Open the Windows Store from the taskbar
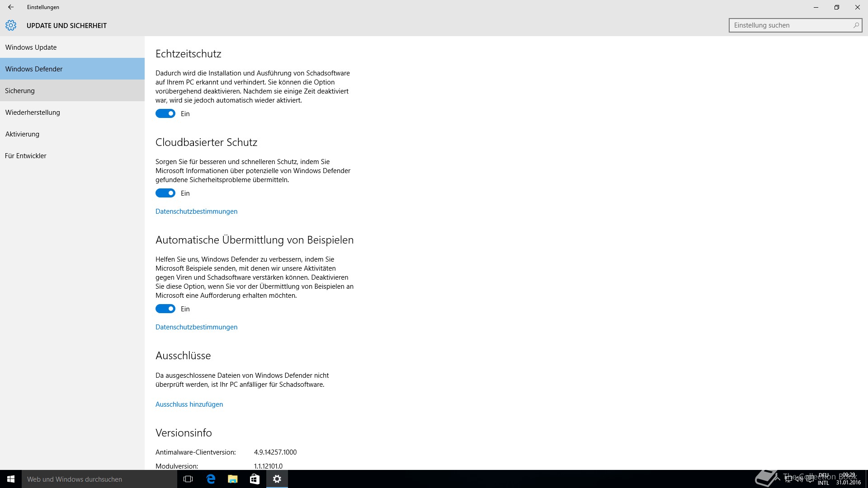This screenshot has height=488, width=868. click(x=255, y=479)
